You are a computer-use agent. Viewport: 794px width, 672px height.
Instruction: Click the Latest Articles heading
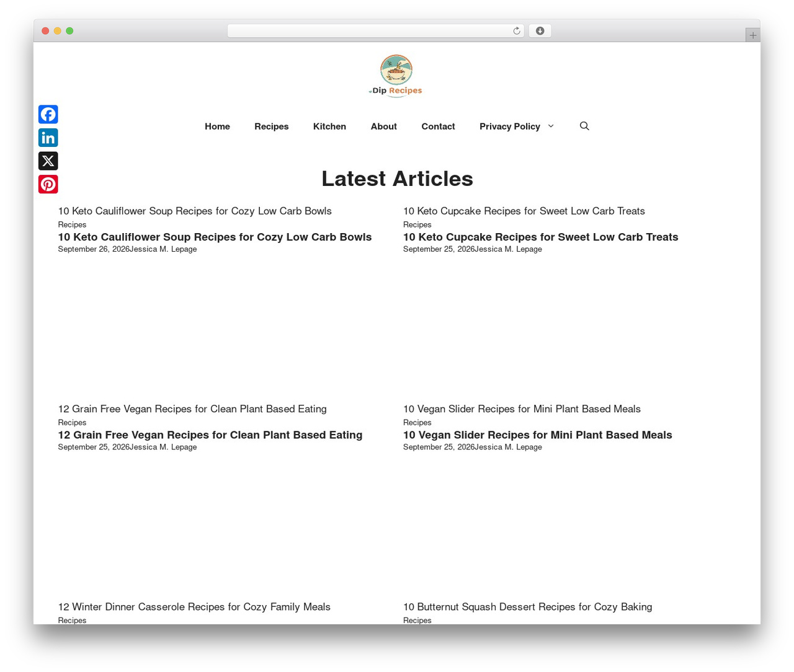tap(397, 179)
